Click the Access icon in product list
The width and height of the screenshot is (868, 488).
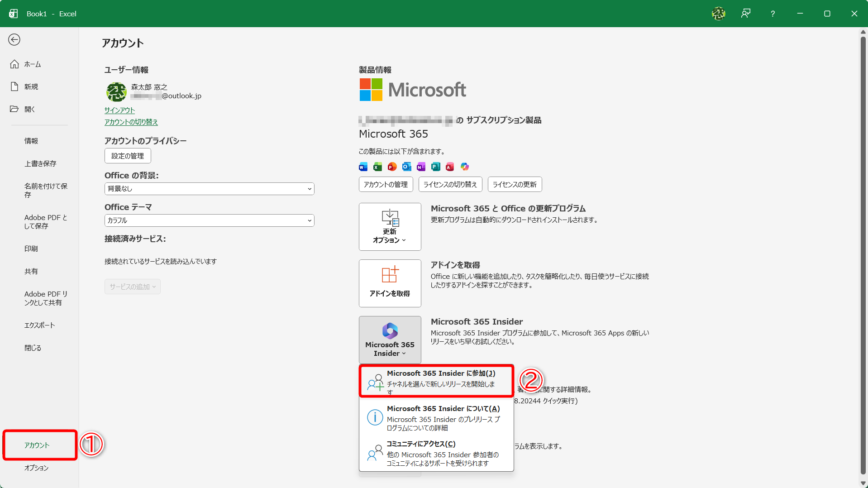[x=449, y=167]
